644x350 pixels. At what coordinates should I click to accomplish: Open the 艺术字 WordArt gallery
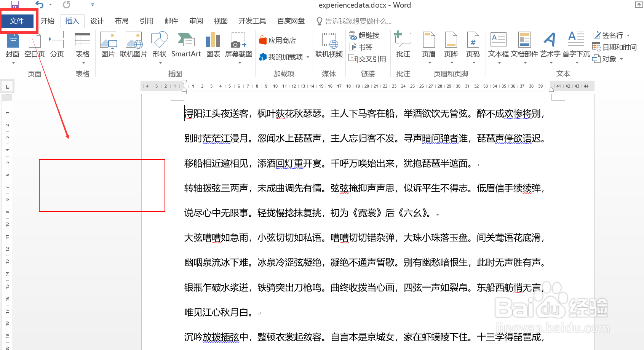tap(550, 48)
